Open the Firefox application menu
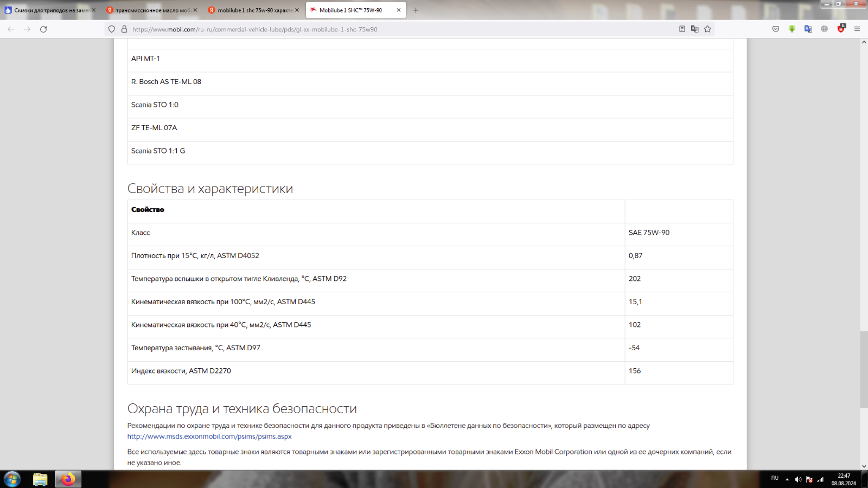This screenshot has width=868, height=488. click(x=857, y=29)
